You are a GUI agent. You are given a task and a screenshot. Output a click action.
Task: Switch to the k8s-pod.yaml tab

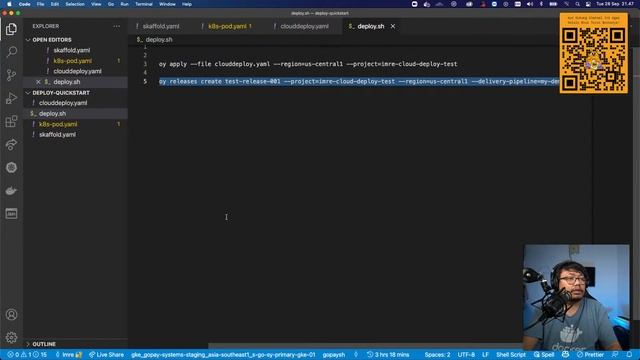(229, 26)
